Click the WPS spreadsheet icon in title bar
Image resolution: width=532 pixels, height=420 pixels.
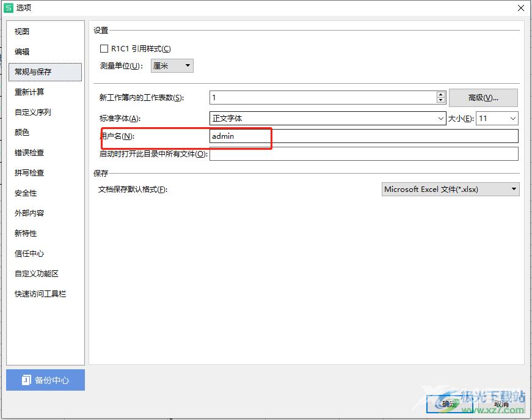pos(9,7)
